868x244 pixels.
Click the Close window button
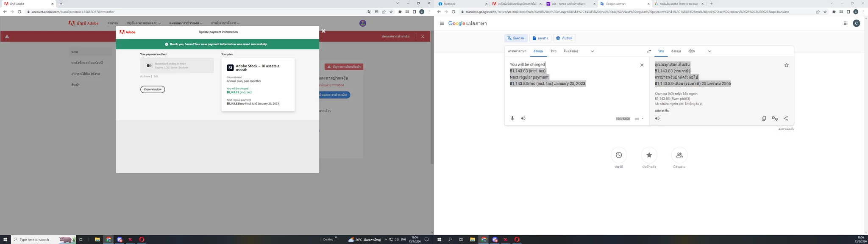[153, 89]
